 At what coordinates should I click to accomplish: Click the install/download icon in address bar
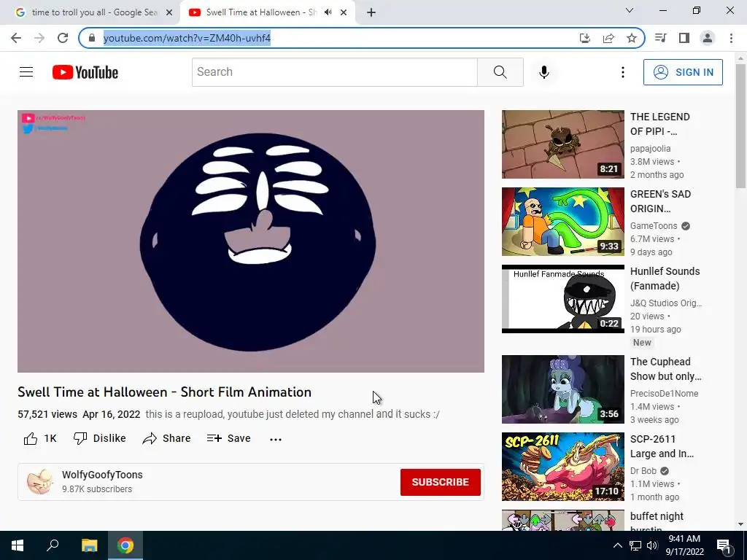tap(584, 38)
